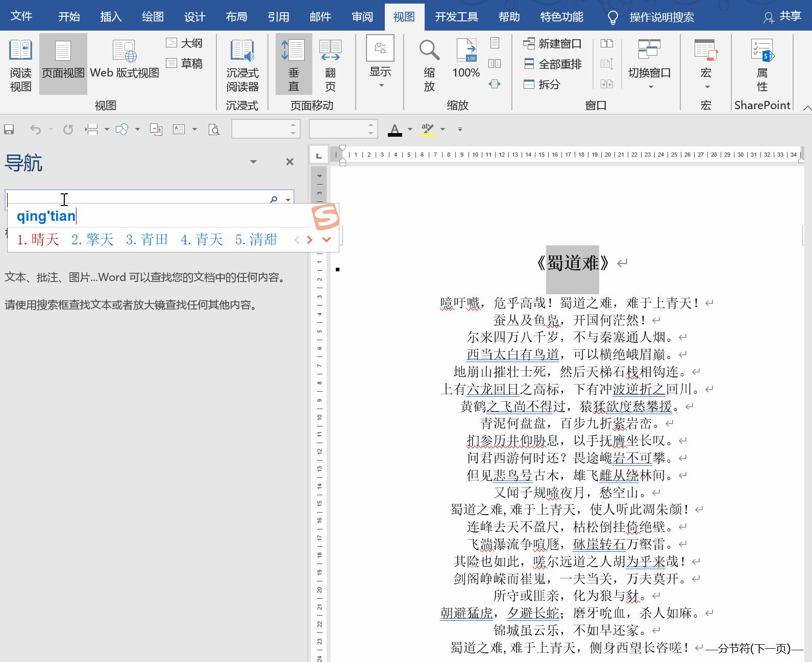Open print preview quick-access icon
812x662 pixels.
[x=214, y=130]
